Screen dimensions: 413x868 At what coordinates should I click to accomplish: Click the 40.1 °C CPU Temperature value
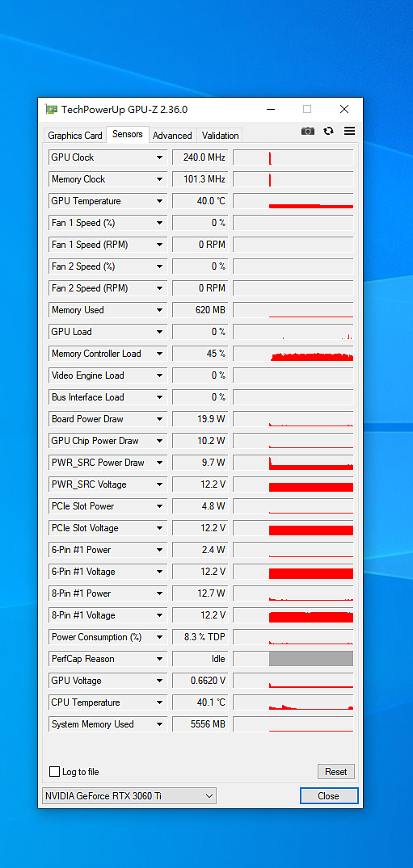tap(200, 702)
